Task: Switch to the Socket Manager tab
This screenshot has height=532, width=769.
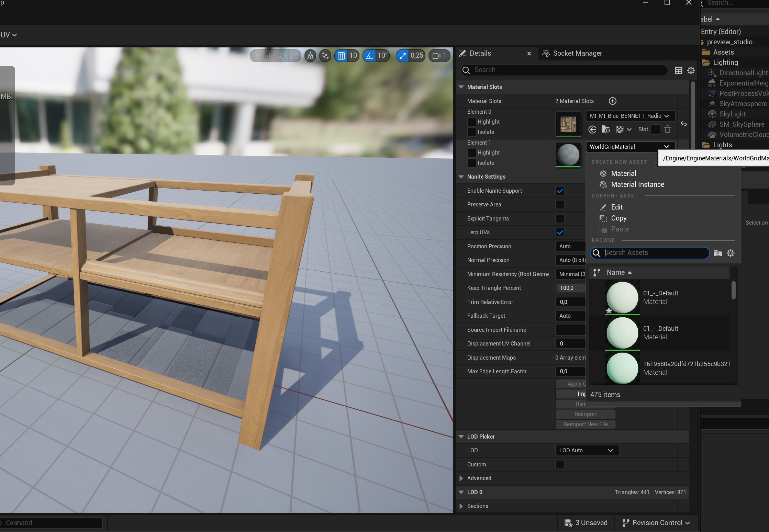Action: pos(572,53)
